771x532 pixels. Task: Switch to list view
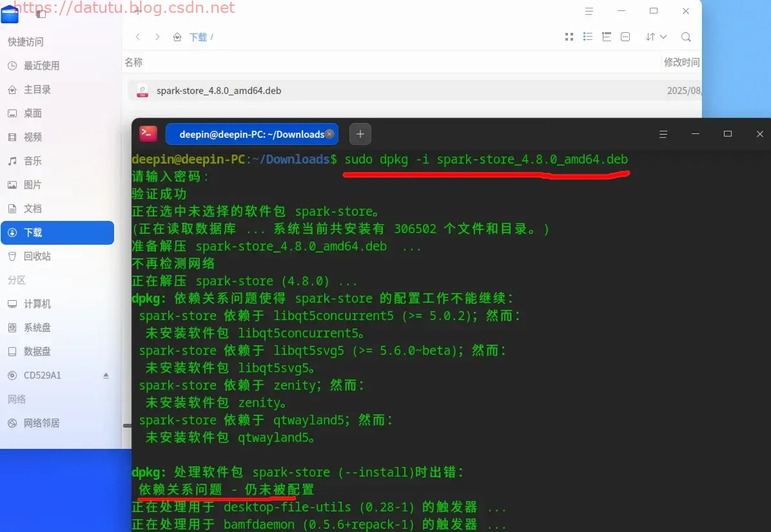coord(587,37)
